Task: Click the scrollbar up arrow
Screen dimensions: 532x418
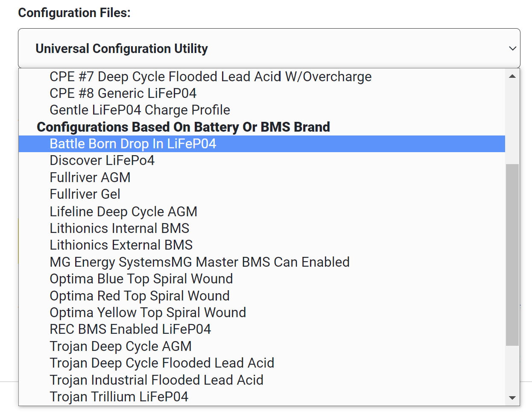Action: click(512, 77)
